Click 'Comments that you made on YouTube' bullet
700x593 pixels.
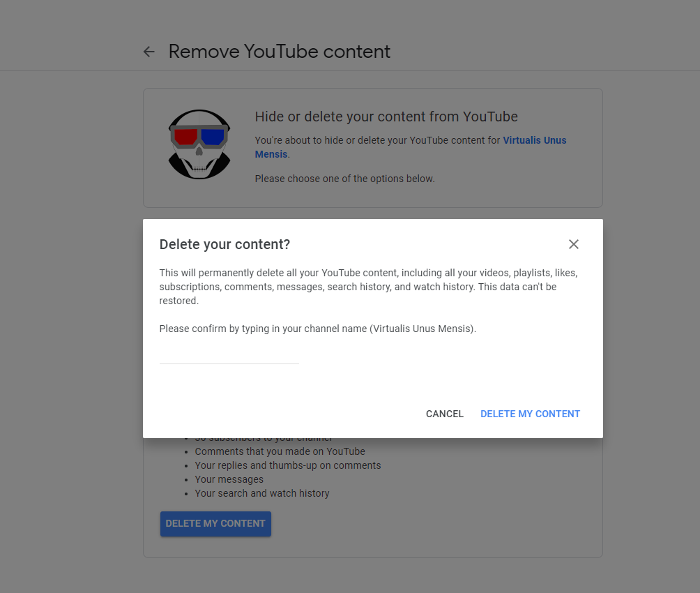[x=280, y=451]
